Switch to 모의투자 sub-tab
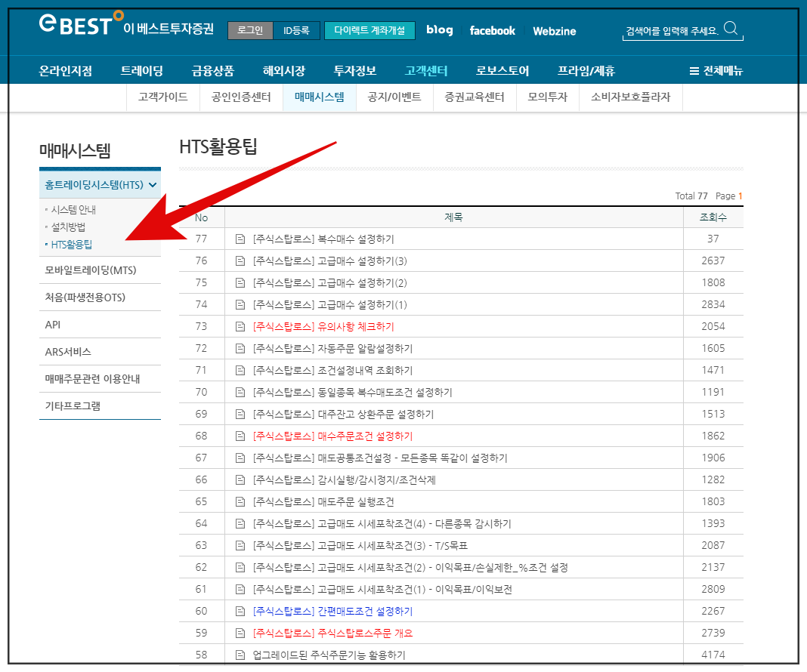The height and width of the screenshot is (672, 807). pyautogui.click(x=548, y=97)
